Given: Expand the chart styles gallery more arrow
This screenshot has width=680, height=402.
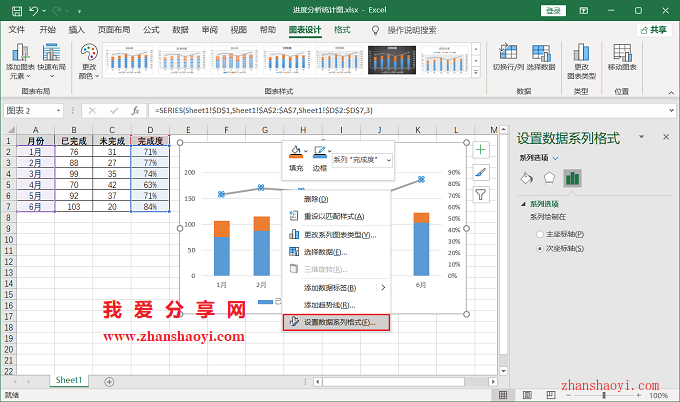Looking at the screenshot, I should click(x=476, y=72).
